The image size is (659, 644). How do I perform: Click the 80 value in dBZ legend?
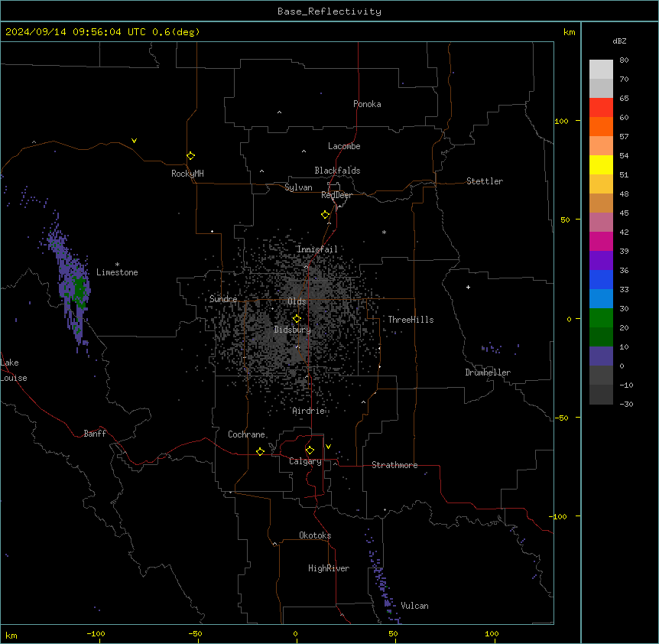624,60
